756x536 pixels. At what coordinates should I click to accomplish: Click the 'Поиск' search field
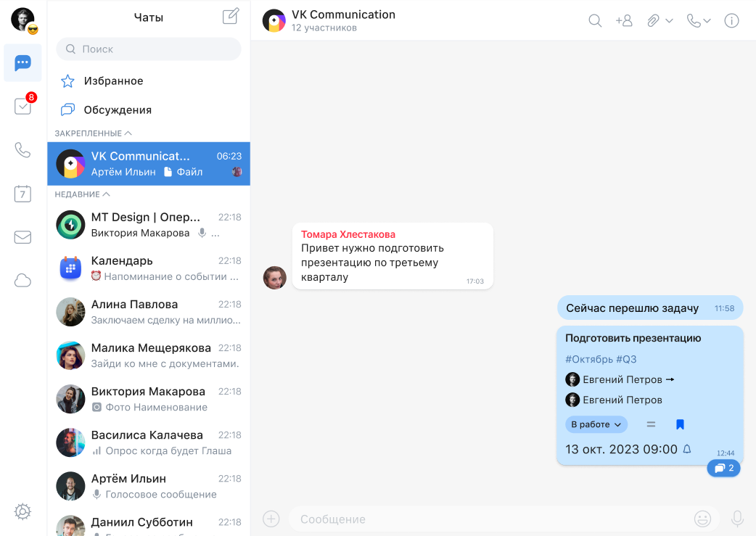click(x=149, y=49)
